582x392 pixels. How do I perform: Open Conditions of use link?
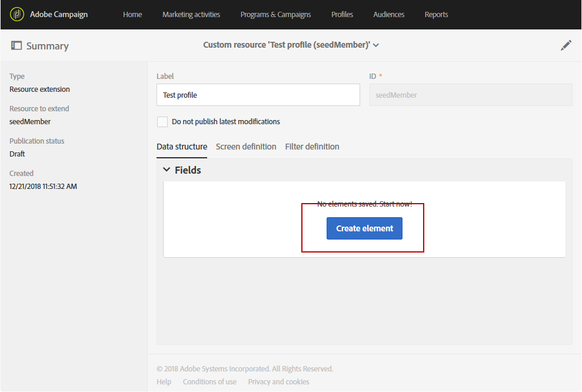209,382
